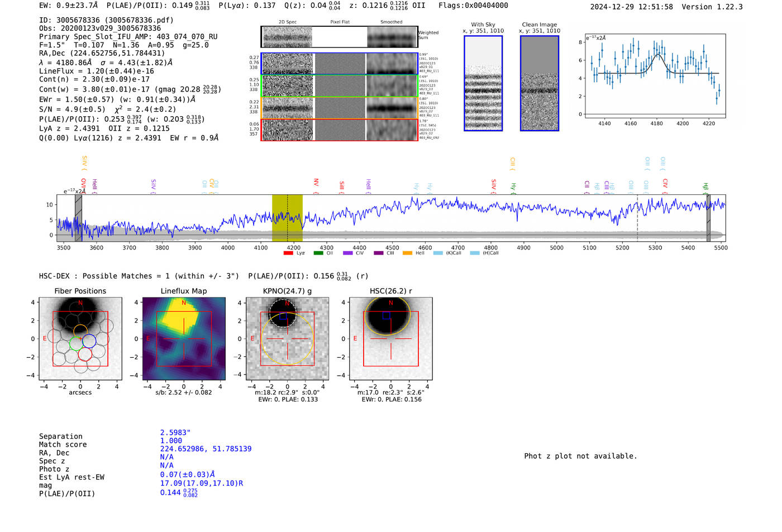This screenshot has width=782, height=532.
Task: Click the small blue square in KPNO g image
Action: 283,316
